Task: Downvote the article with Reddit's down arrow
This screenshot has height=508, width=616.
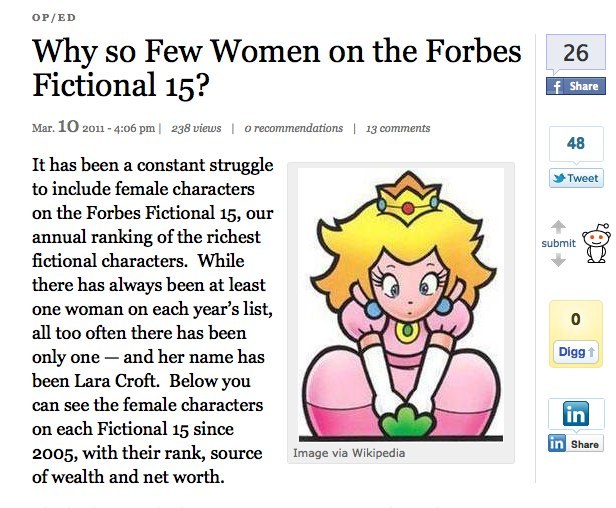Action: pyautogui.click(x=558, y=260)
